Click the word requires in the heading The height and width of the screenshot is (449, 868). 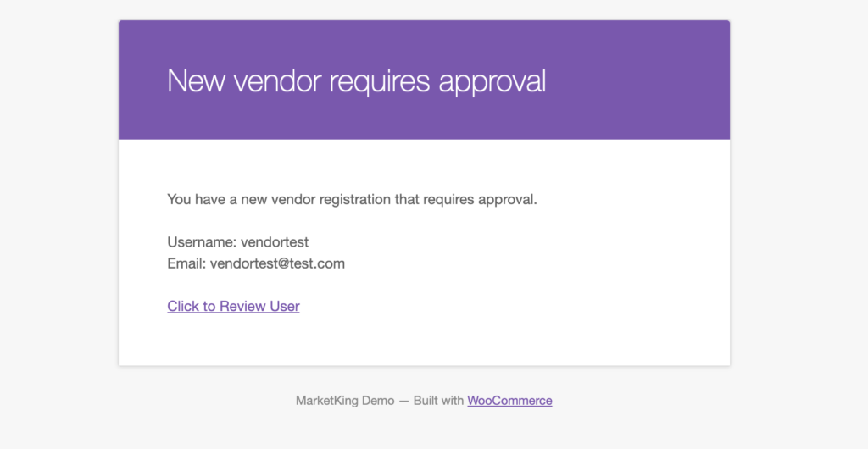coord(380,83)
